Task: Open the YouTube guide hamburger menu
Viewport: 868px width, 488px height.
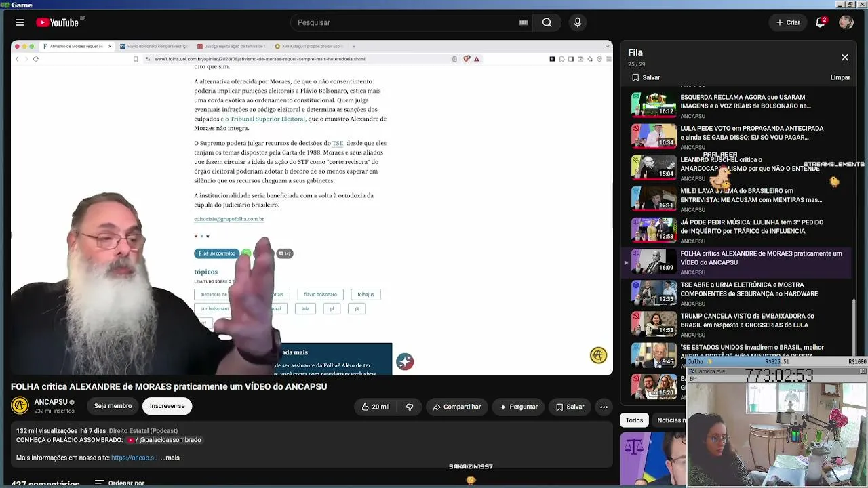Action: (x=20, y=22)
